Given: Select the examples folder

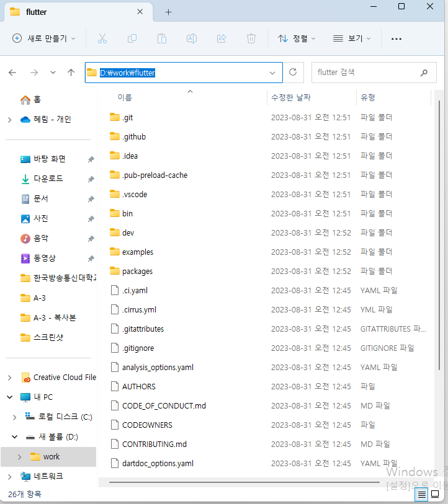Looking at the screenshot, I should (132, 252).
